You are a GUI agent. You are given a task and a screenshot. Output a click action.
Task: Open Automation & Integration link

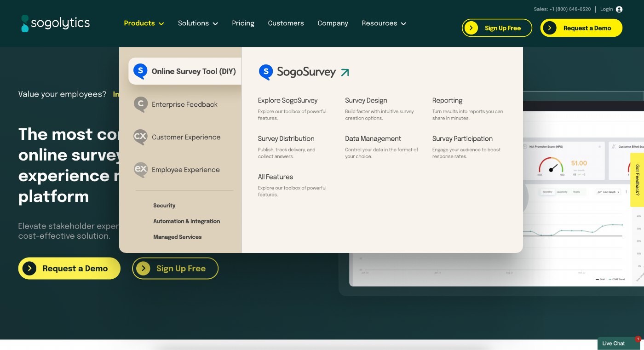click(x=186, y=221)
